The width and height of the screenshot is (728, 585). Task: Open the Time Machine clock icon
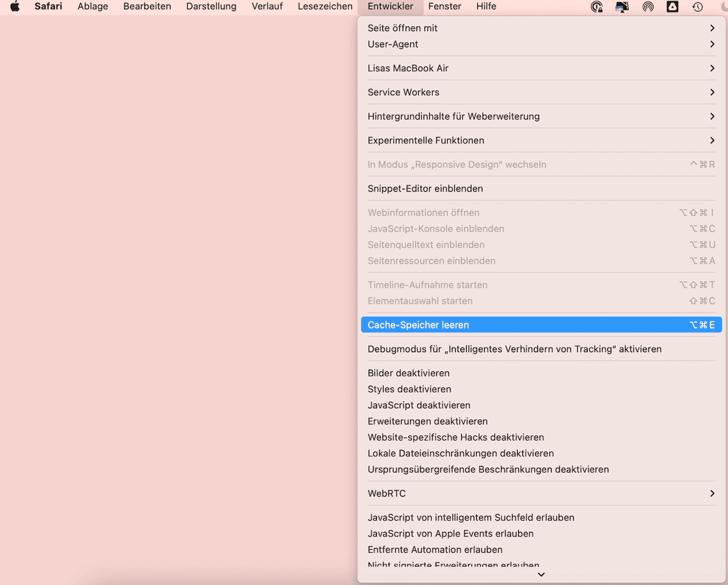(697, 7)
